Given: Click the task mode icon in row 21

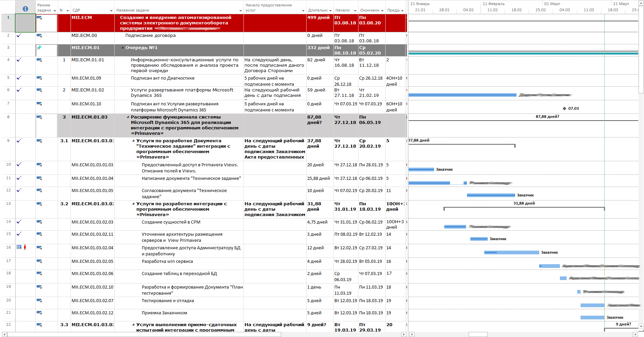Looking at the screenshot, I should pyautogui.click(x=39, y=313).
